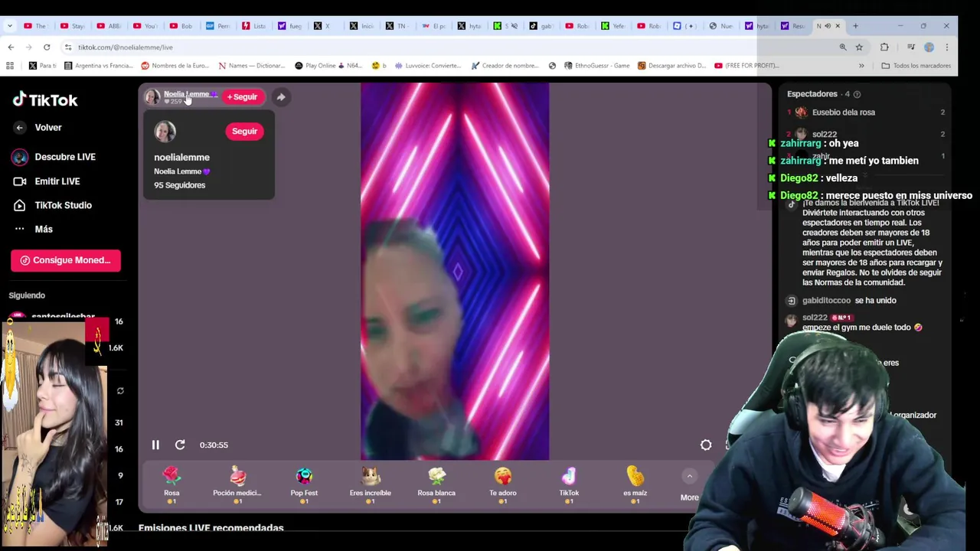Click Seguir in the profile card
This screenshot has width=980, height=551.
244,131
